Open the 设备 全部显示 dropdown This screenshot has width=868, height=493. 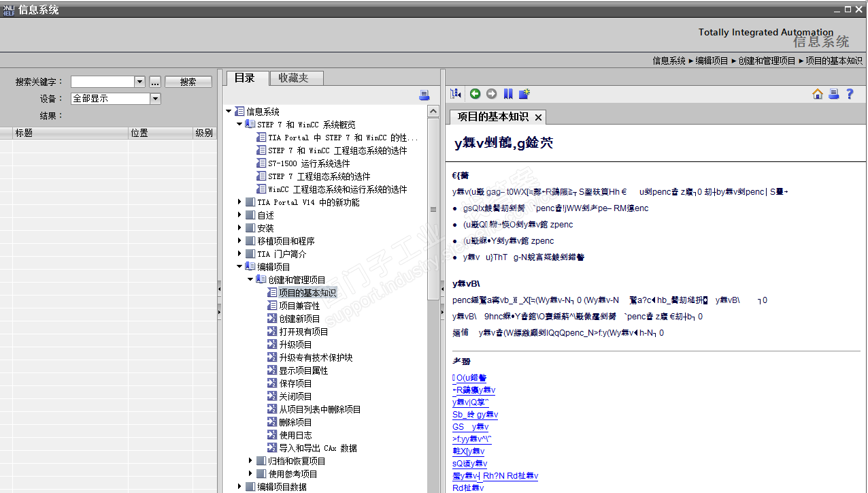(116, 99)
